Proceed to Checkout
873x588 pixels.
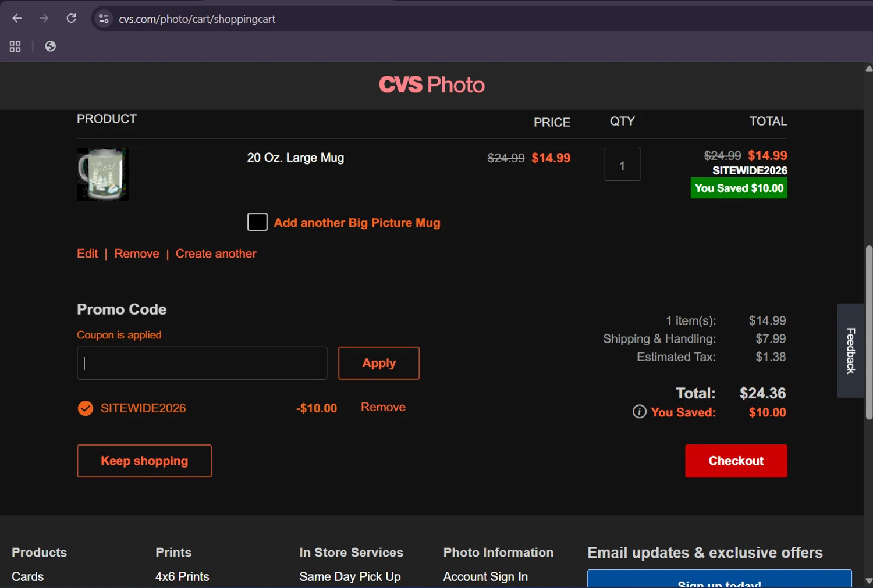pyautogui.click(x=736, y=461)
